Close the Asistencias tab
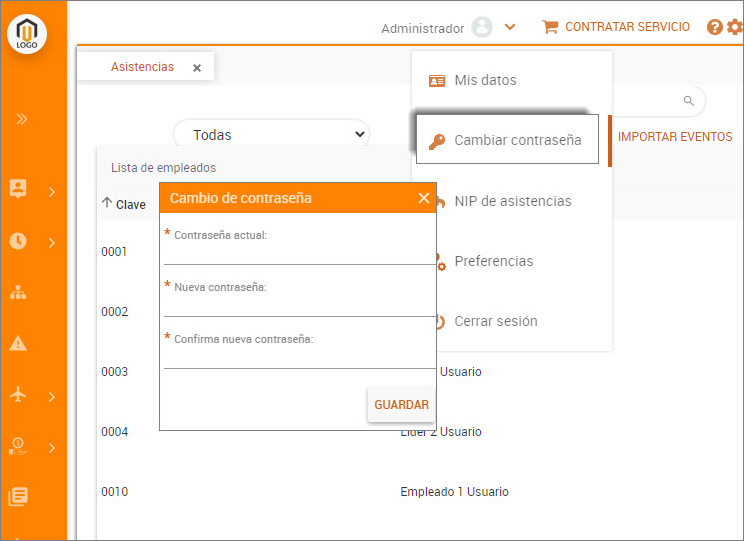 197,68
